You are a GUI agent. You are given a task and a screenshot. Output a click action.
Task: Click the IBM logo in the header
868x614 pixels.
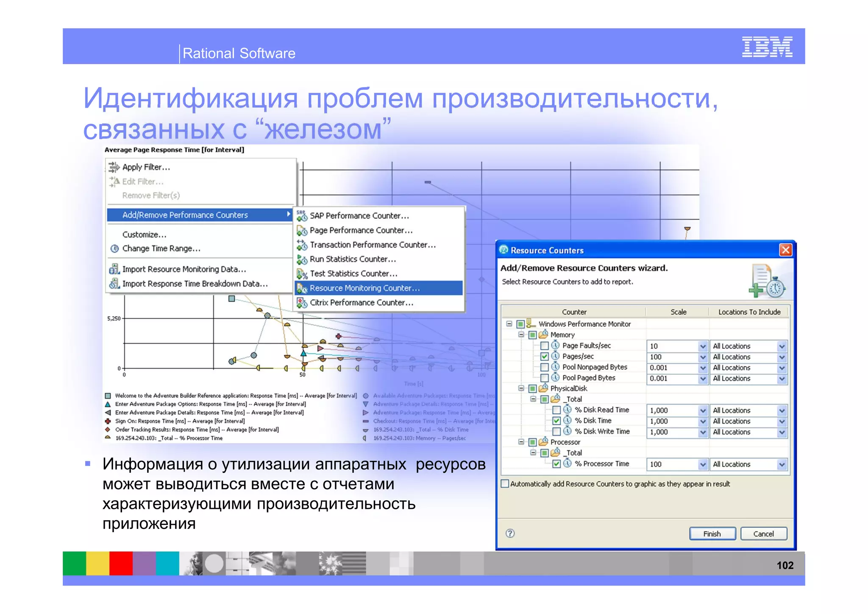767,47
